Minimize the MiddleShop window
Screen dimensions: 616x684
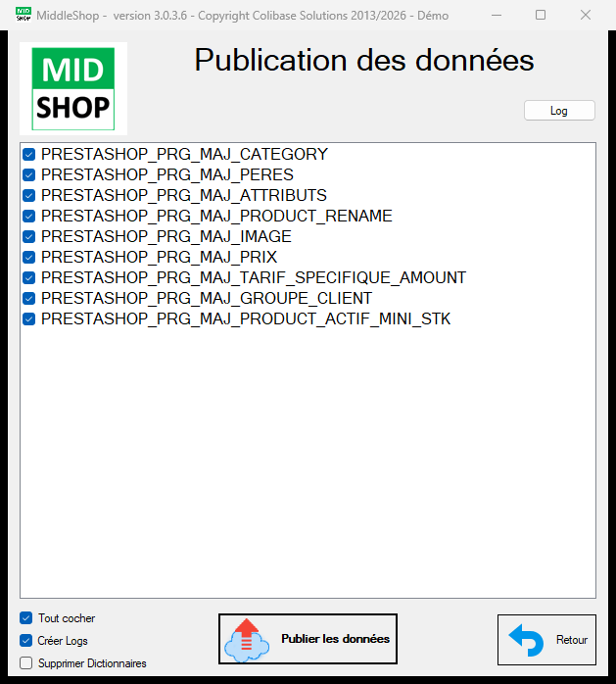497,16
